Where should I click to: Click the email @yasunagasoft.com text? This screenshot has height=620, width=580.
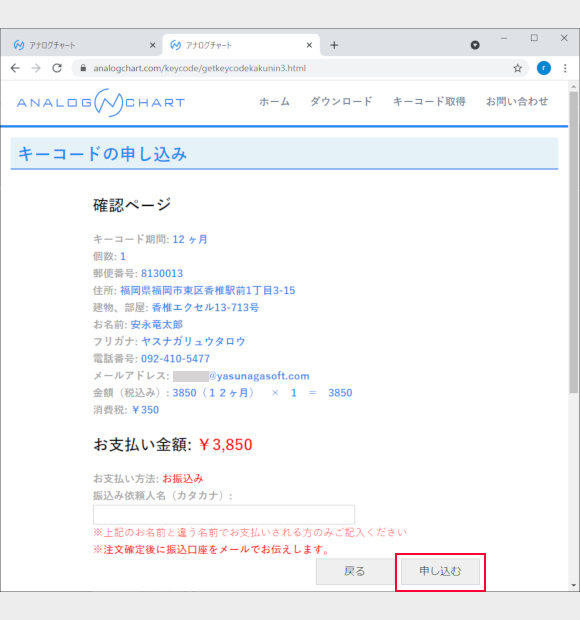point(259,376)
